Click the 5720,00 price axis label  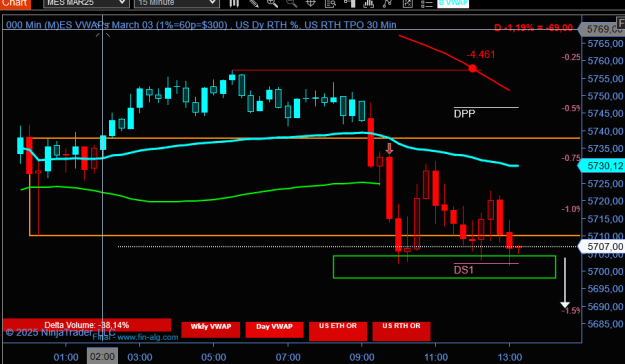pyautogui.click(x=605, y=201)
